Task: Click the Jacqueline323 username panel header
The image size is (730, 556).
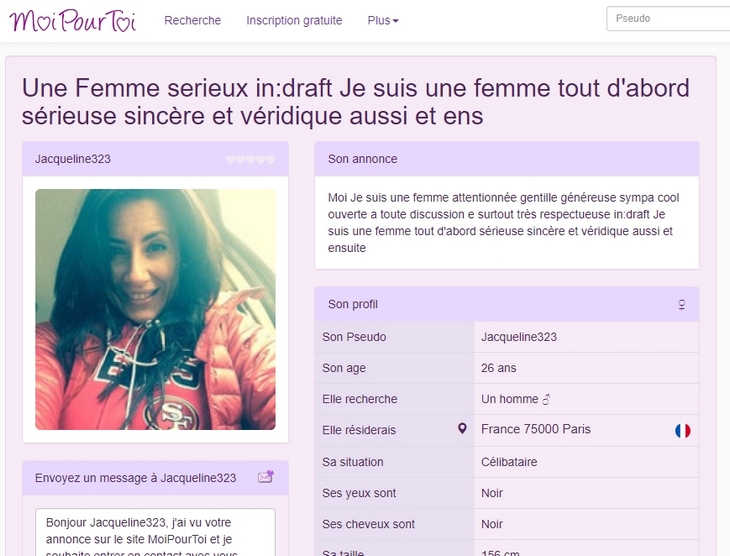Action: click(155, 159)
